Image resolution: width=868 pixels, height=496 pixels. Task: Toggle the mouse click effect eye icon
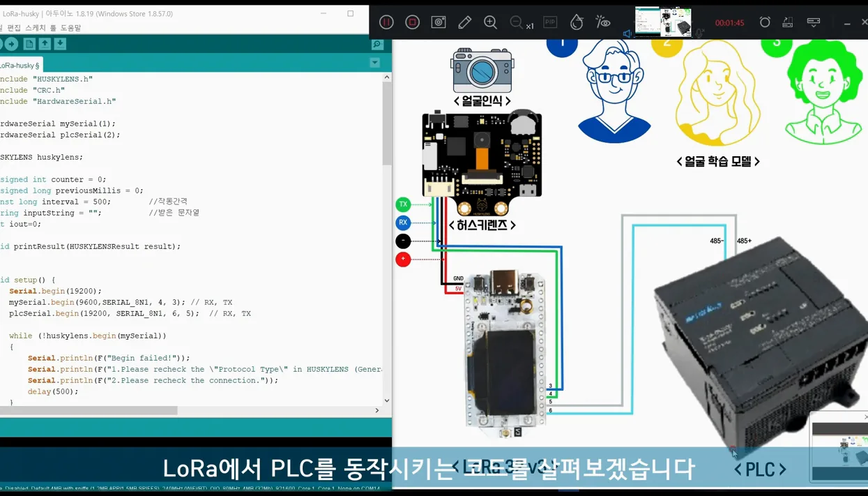pos(603,22)
